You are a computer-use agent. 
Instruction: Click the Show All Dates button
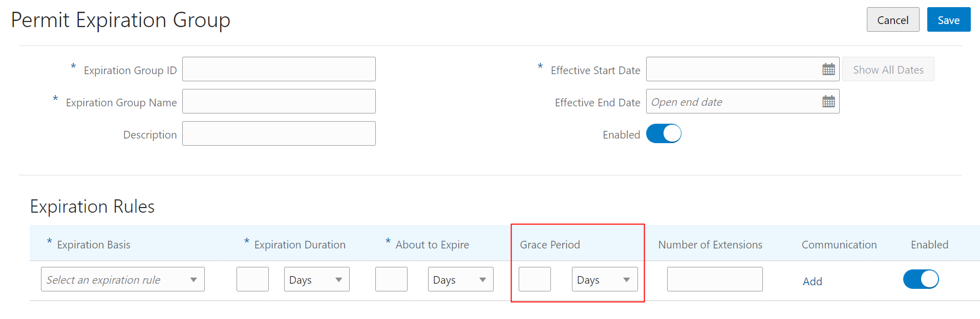(x=888, y=70)
